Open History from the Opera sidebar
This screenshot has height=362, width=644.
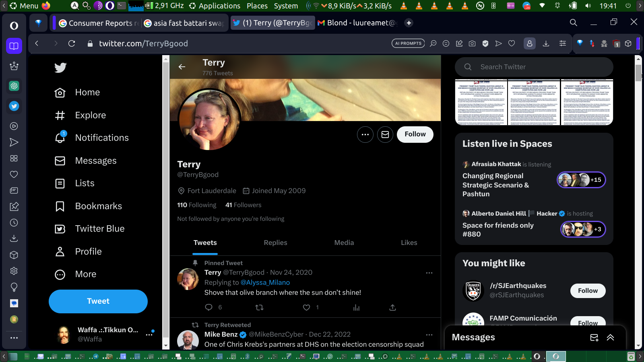[x=14, y=223]
